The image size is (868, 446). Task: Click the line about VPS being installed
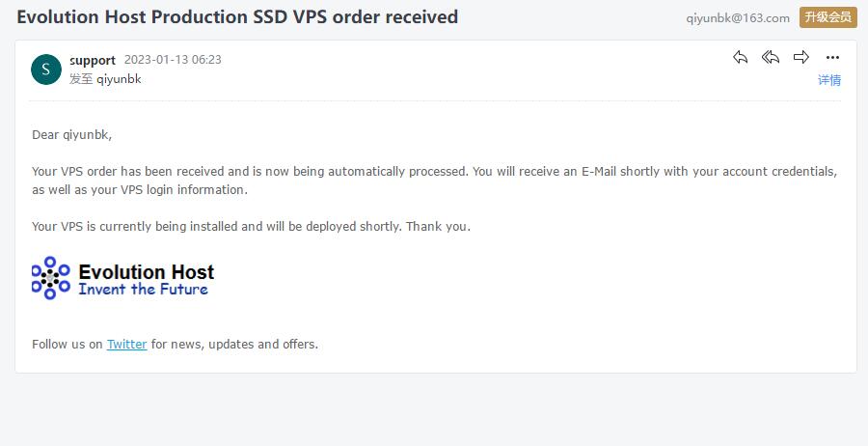tap(252, 227)
